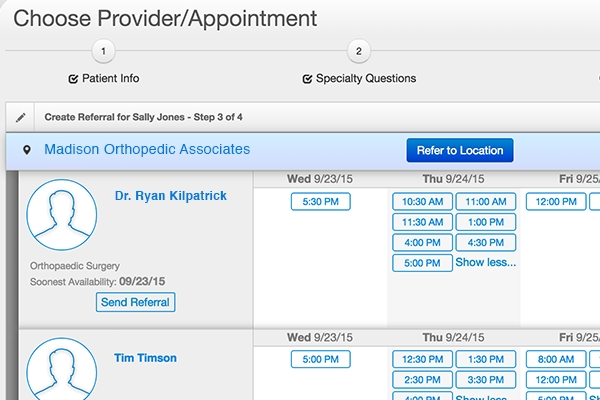Open Dr. Ryan Kilpatrick's profile link
600x400 pixels.
click(x=171, y=196)
